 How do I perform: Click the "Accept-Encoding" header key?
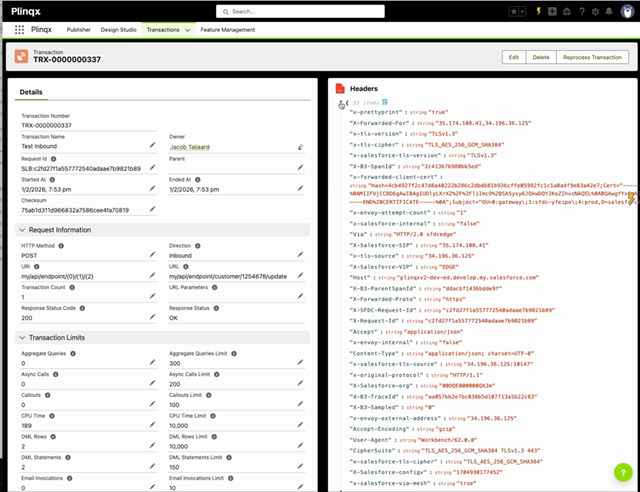click(x=379, y=429)
